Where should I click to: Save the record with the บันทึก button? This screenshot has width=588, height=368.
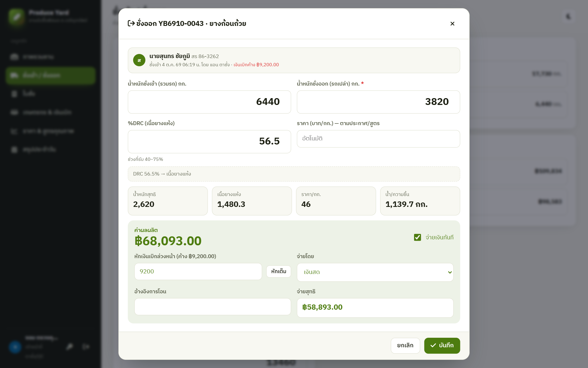(442, 345)
